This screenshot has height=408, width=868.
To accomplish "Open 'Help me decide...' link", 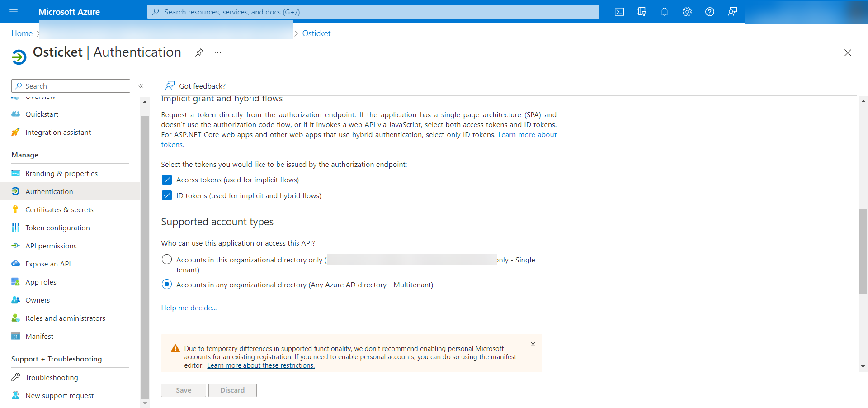I will [x=189, y=308].
